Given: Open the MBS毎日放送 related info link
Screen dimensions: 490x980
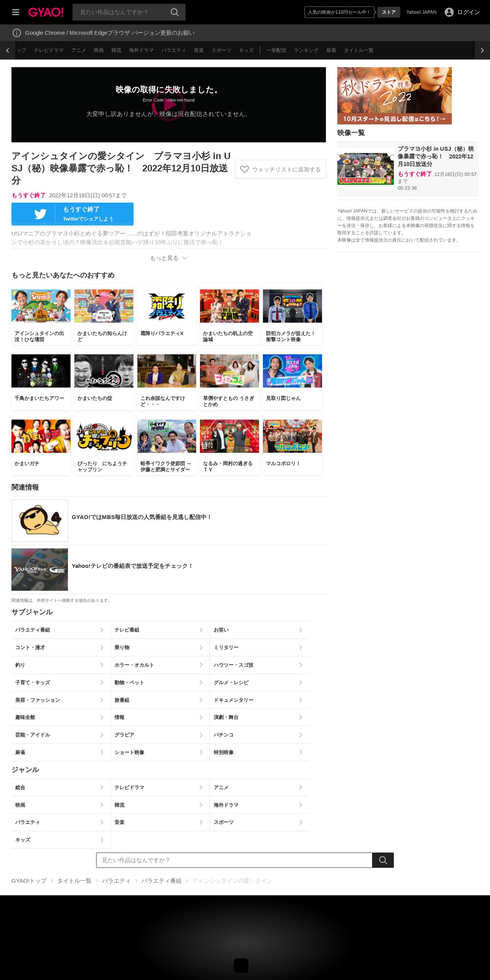Looking at the screenshot, I should [168, 521].
